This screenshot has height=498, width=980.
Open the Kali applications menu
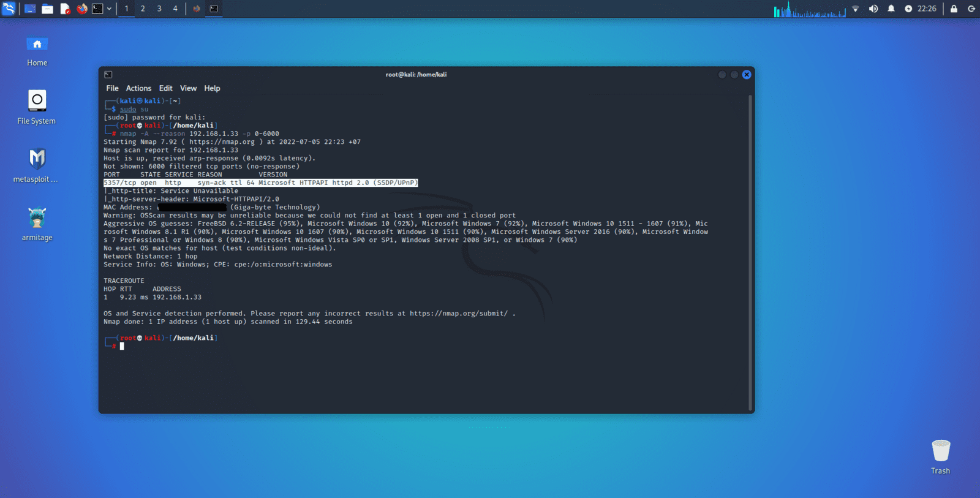pos(9,9)
